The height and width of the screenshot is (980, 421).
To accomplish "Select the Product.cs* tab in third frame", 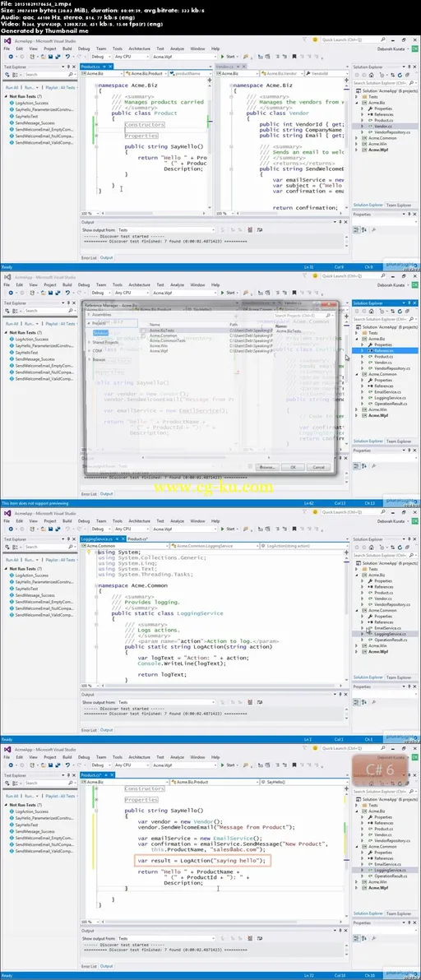I will [137, 539].
